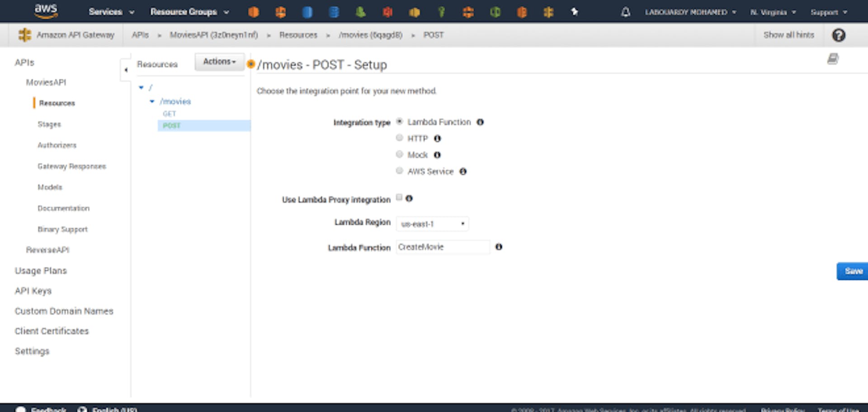Screen dimensions: 868x412
Task: Open the notifications bell icon
Action: coord(626,12)
